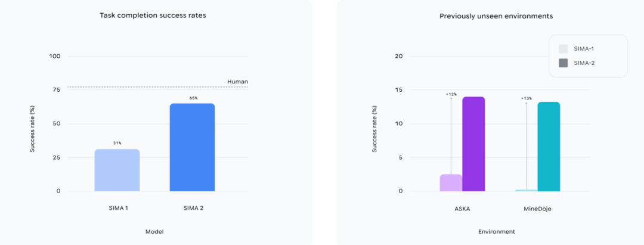The image size is (644, 245).
Task: Click the dark purple ASKA bar
Action: 473,144
